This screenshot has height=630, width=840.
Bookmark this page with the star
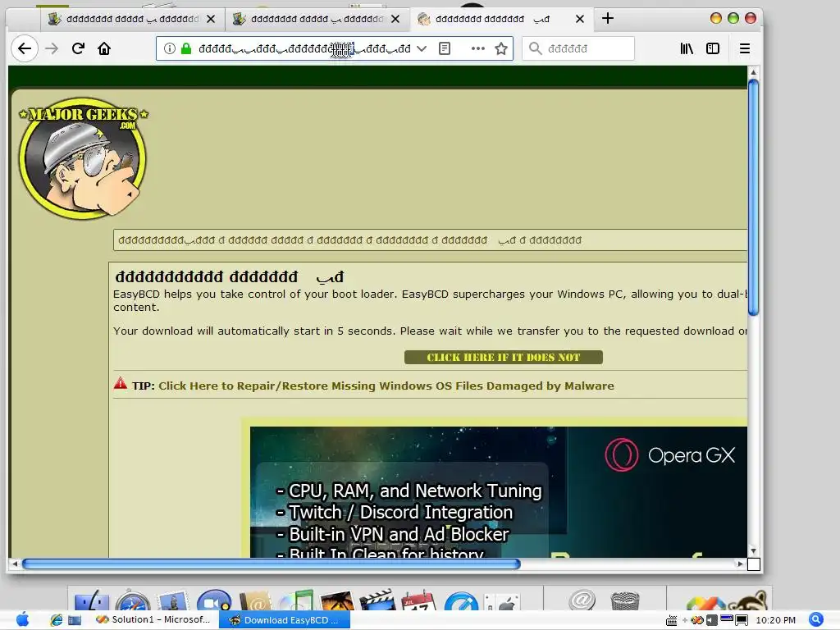pyautogui.click(x=501, y=48)
